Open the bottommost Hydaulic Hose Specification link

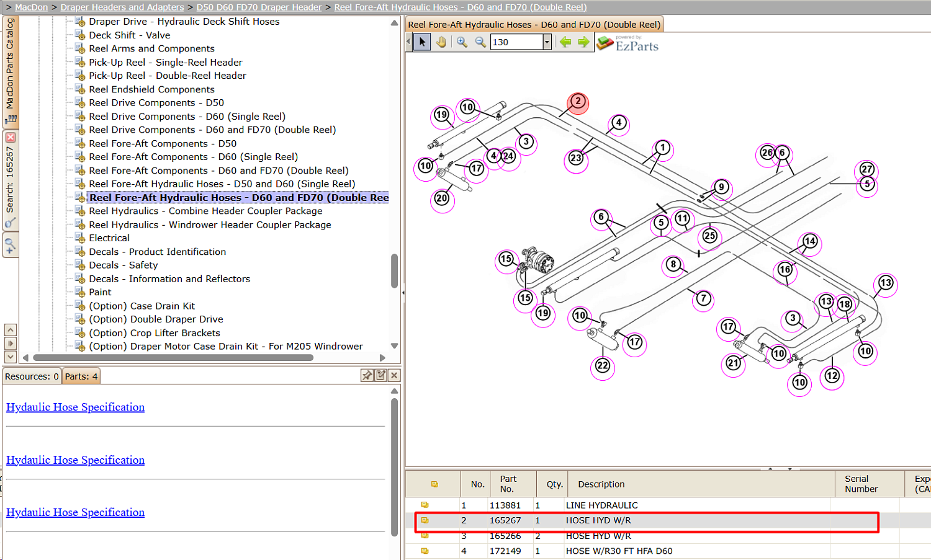point(75,512)
